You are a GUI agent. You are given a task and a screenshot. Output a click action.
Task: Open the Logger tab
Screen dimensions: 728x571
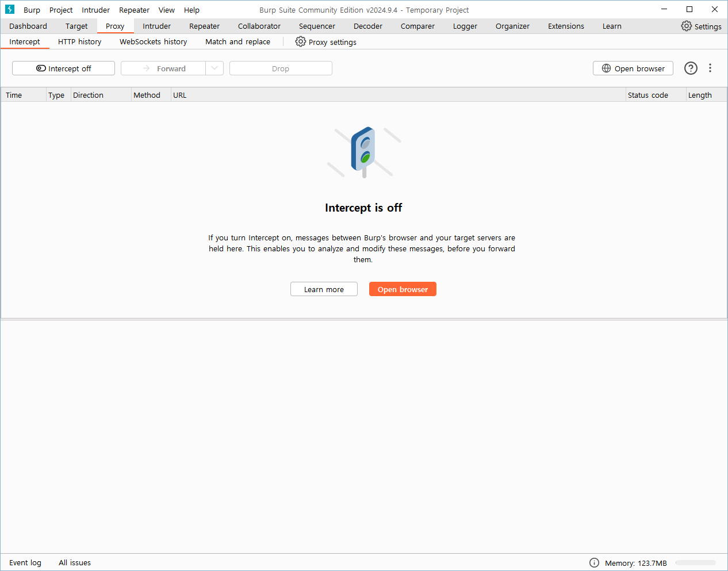(465, 26)
